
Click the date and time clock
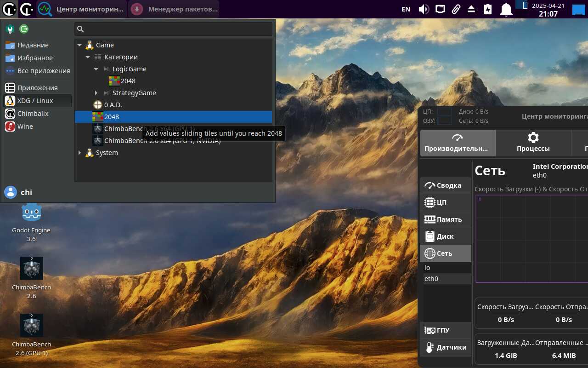coord(548,9)
